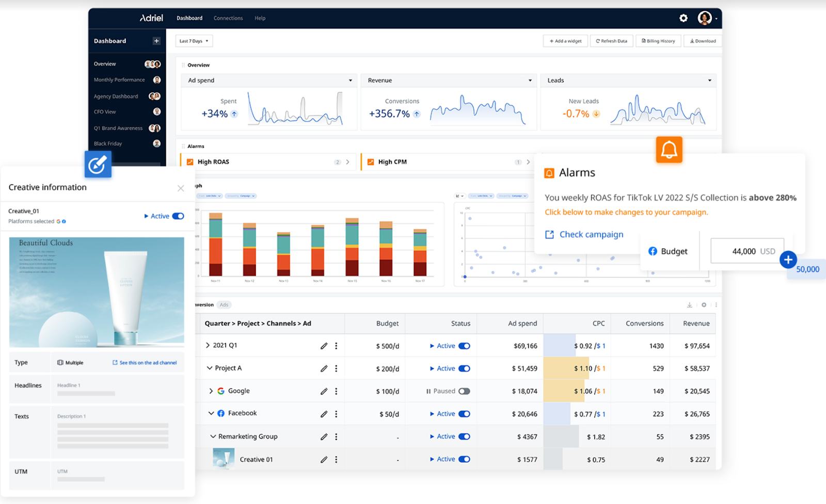826x504 pixels.
Task: Open the Last 7 Days dropdown
Action: [x=194, y=41]
